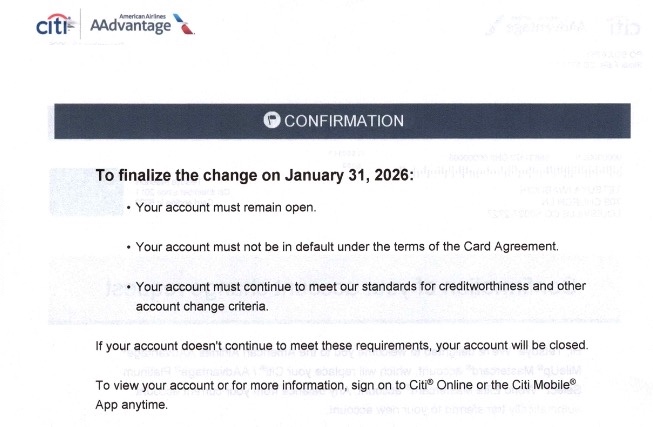Select the CONFIRMATION header title
This screenshot has height=427, width=653.
[x=343, y=121]
